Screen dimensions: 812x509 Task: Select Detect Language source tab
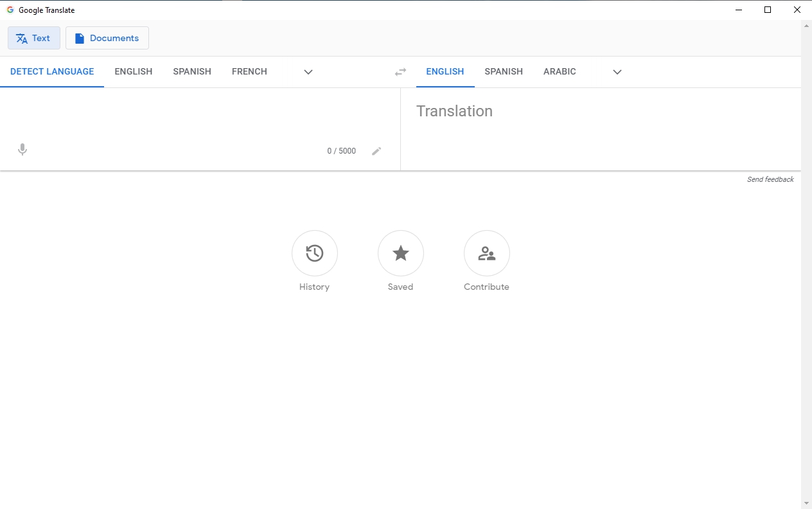coord(52,71)
